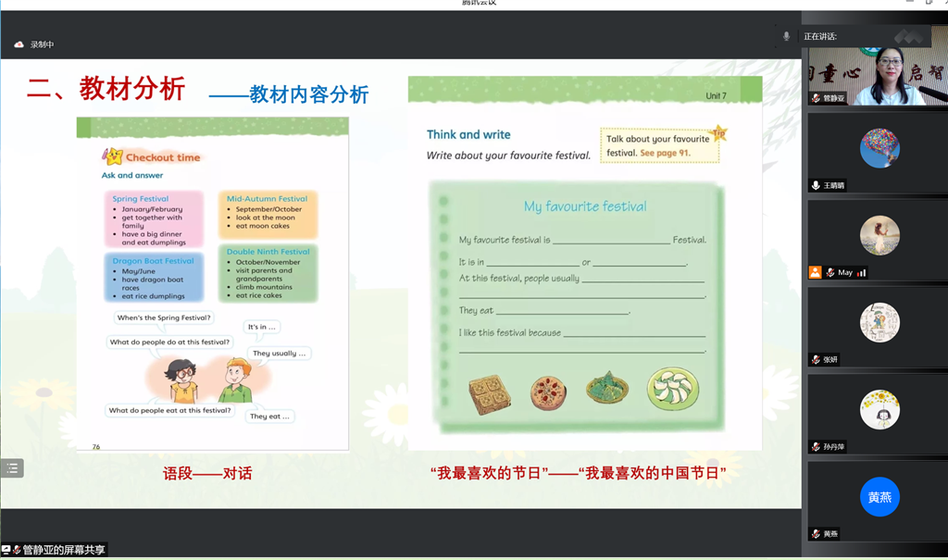The height and width of the screenshot is (560, 948).
Task: Click the screen-share icon before 管静亚的屏幕共享
Action: 6,549
